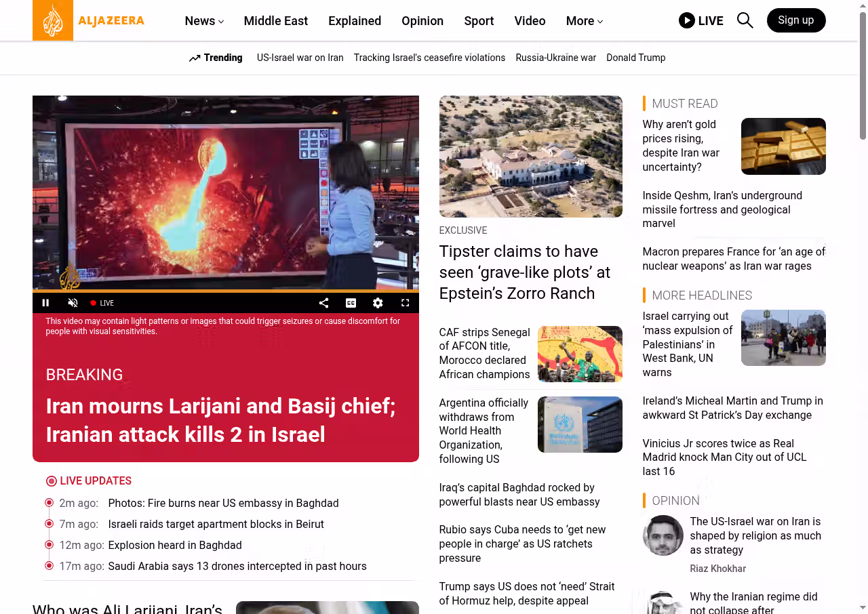The height and width of the screenshot is (614, 868).
Task: Go to the Opinion section
Action: tap(422, 21)
